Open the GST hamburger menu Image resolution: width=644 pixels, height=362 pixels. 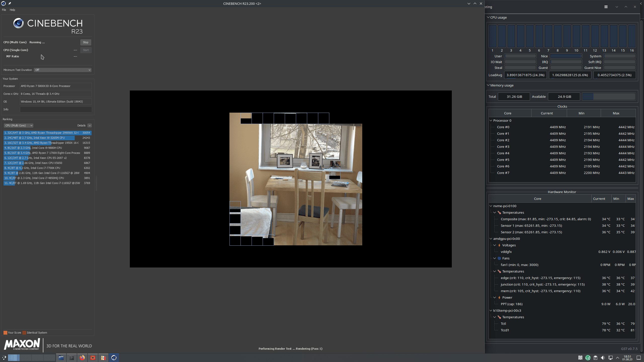point(606,7)
